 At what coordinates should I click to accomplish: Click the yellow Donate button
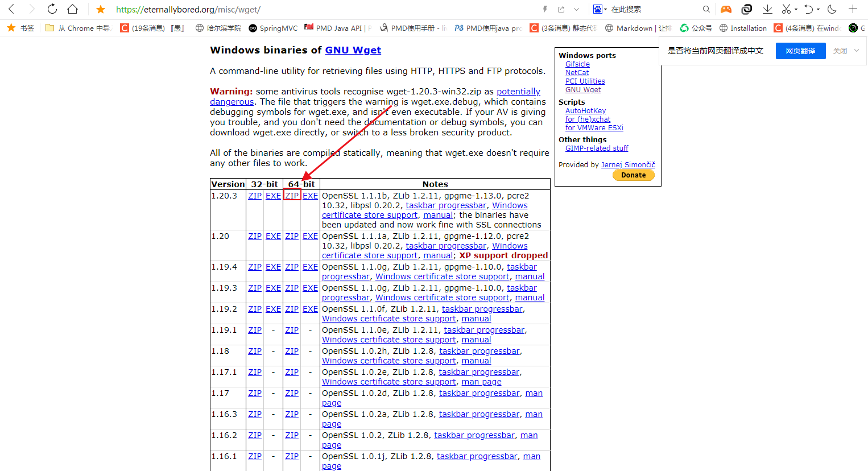(633, 175)
